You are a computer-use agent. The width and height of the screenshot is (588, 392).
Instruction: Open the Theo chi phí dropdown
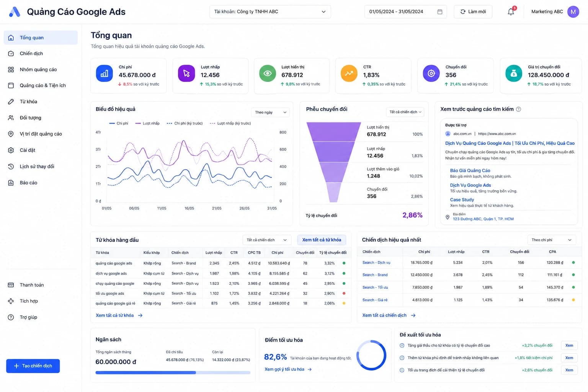tap(551, 240)
